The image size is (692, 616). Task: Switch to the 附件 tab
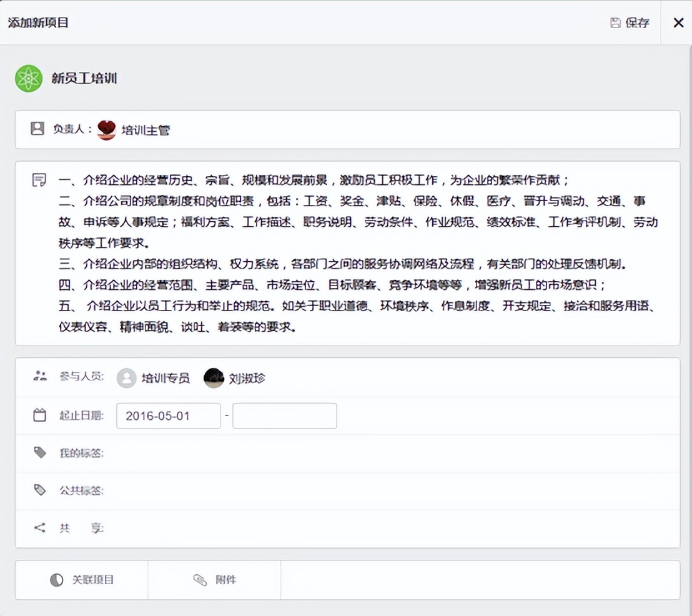(214, 580)
